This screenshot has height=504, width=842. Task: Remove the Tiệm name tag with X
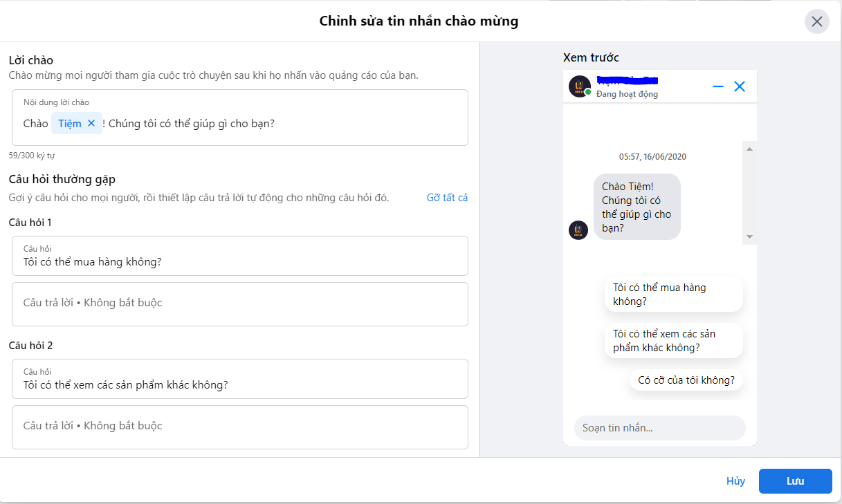(91, 123)
